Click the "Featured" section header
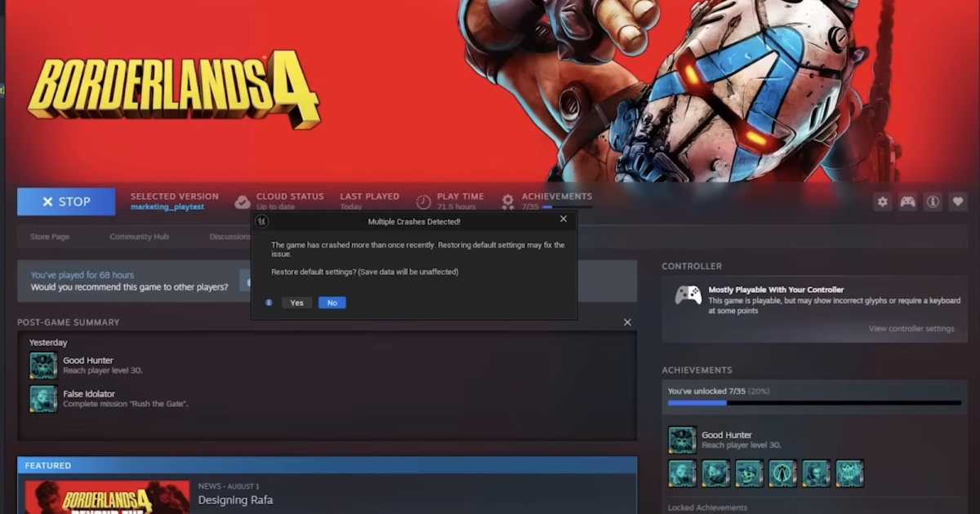Viewport: 980px width, 514px height. pos(48,466)
